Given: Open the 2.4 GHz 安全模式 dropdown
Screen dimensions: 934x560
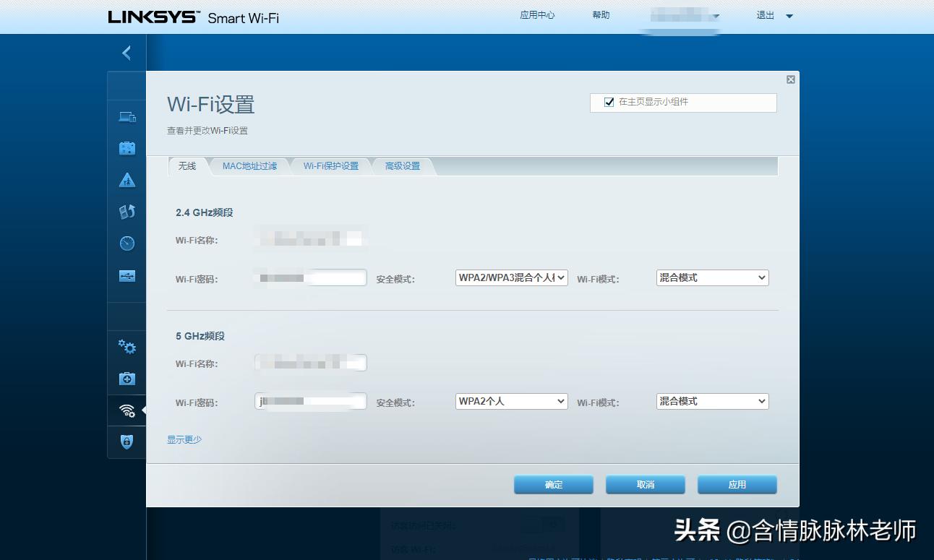Looking at the screenshot, I should 511,277.
